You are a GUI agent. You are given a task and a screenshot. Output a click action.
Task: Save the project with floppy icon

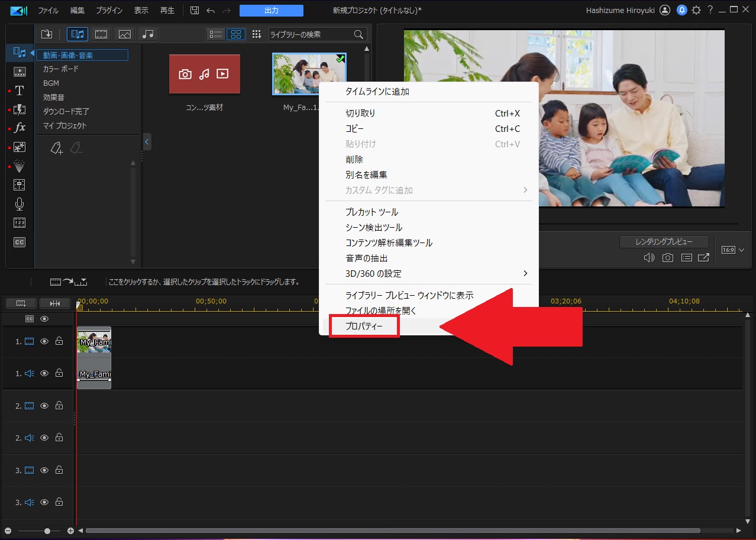pos(195,11)
